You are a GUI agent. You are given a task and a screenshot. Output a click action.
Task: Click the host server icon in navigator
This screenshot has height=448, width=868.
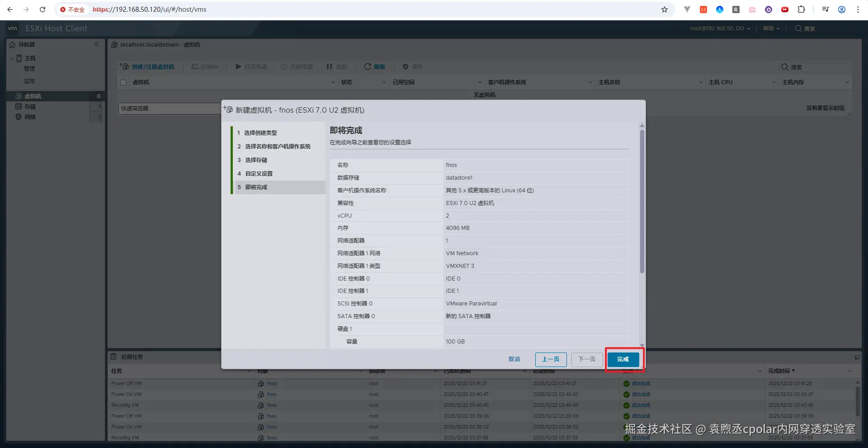(19, 58)
